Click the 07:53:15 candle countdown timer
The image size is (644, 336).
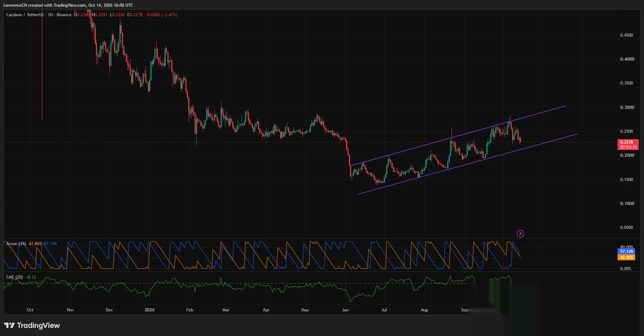pyautogui.click(x=628, y=147)
